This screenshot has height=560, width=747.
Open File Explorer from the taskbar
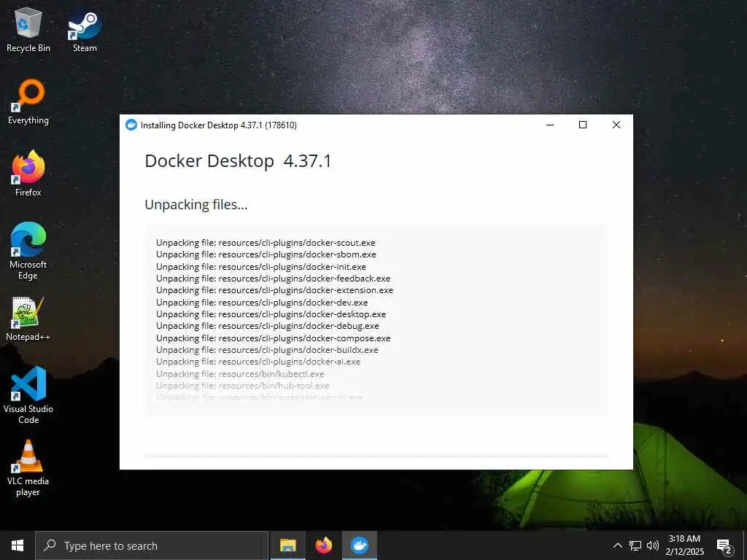tap(287, 545)
